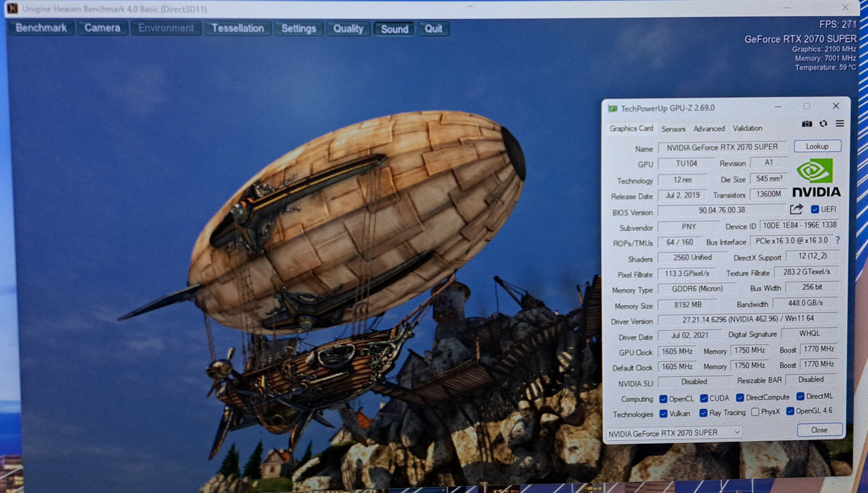Open the GPU-Z hamburger menu
This screenshot has height=493, width=868.
pos(839,124)
